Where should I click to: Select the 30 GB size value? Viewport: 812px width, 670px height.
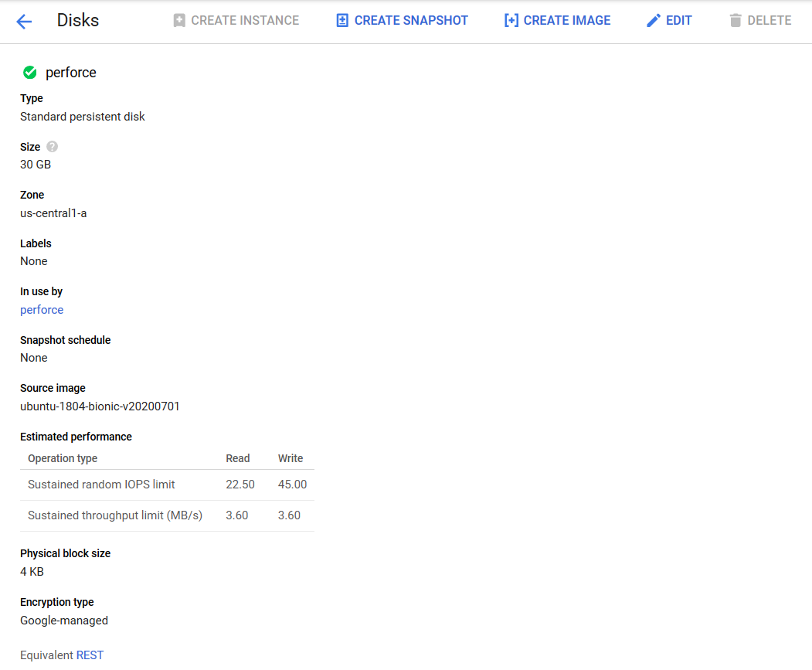[x=36, y=165]
